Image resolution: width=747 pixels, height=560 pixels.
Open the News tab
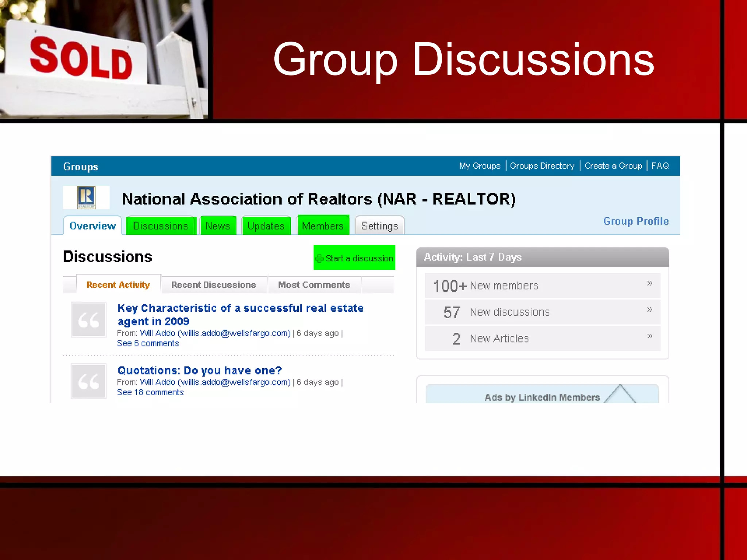pyautogui.click(x=218, y=226)
